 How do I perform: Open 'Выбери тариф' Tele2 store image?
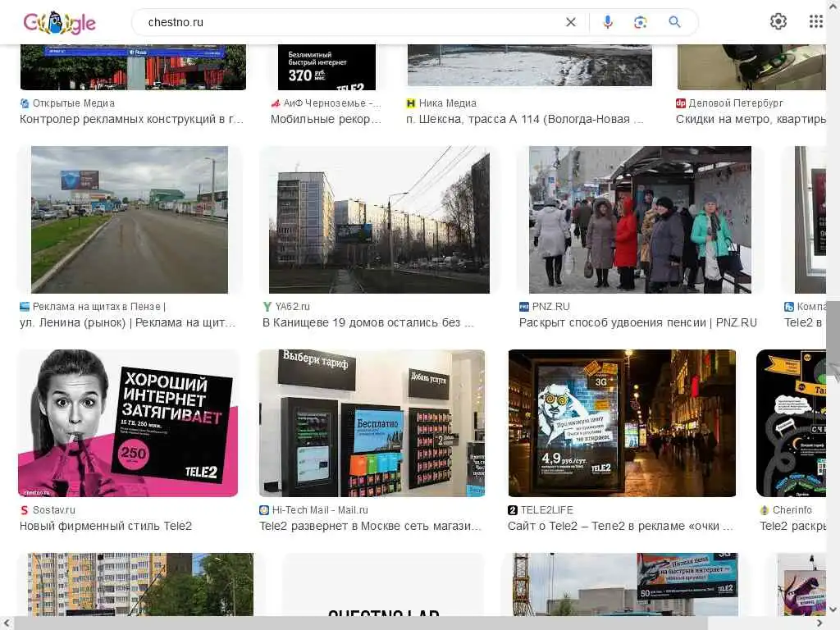point(372,423)
